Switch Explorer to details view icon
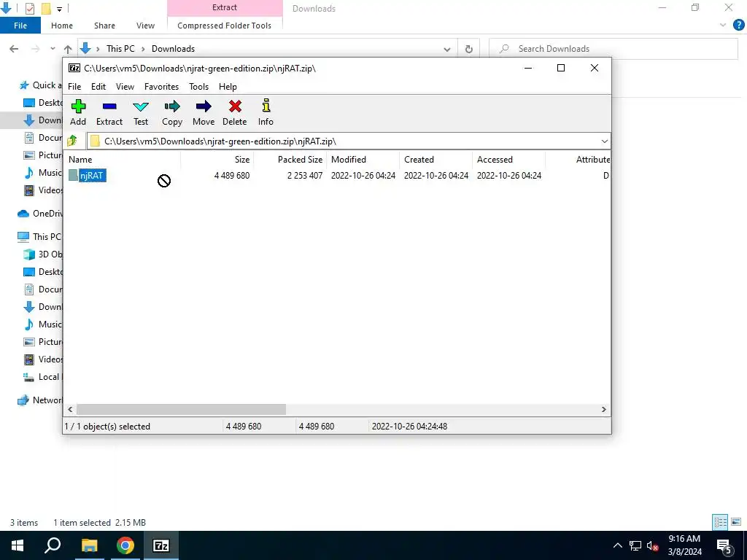The height and width of the screenshot is (560, 747). coord(720,522)
